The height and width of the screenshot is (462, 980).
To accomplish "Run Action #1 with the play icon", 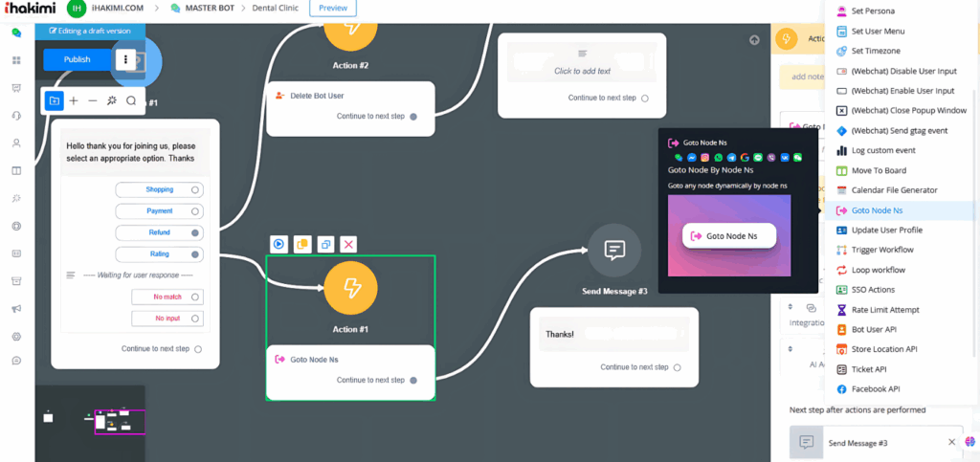I will [x=278, y=244].
